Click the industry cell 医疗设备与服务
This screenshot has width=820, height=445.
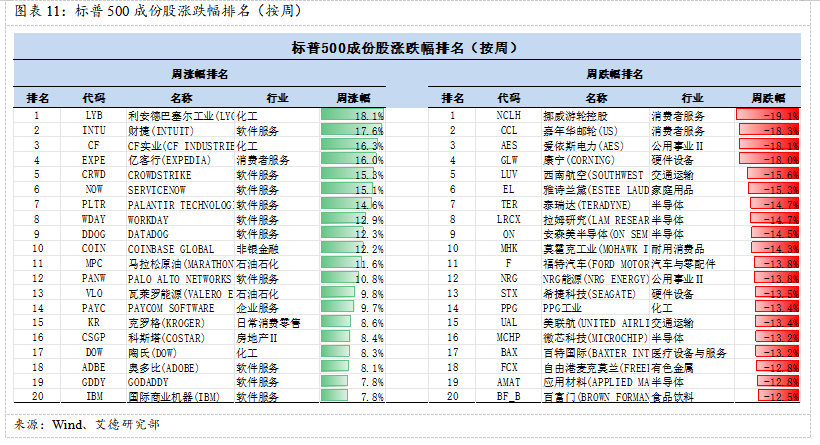click(x=689, y=353)
